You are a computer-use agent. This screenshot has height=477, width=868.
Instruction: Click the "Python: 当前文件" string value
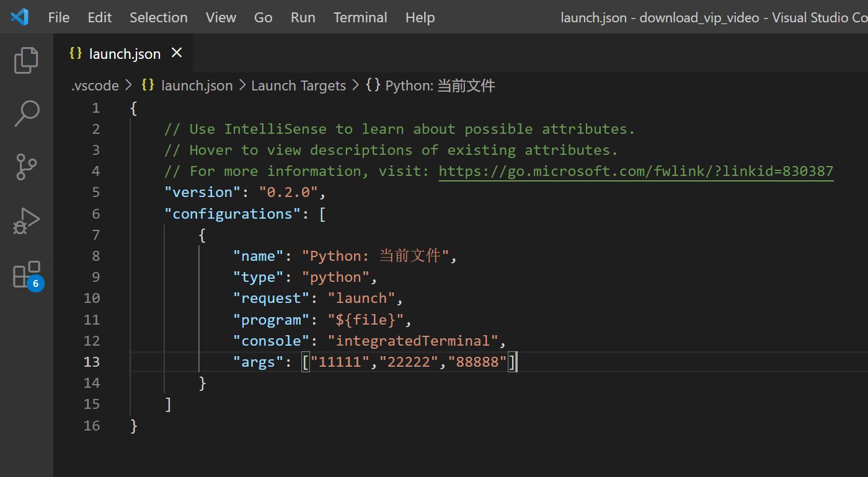[x=376, y=256]
